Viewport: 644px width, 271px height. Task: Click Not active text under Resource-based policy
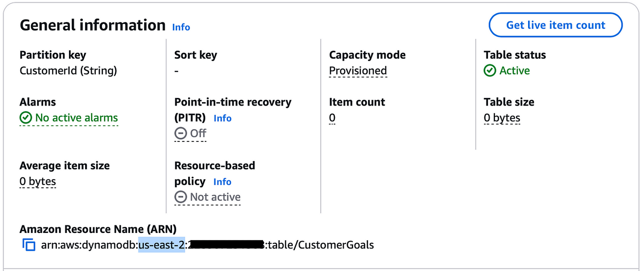(215, 198)
